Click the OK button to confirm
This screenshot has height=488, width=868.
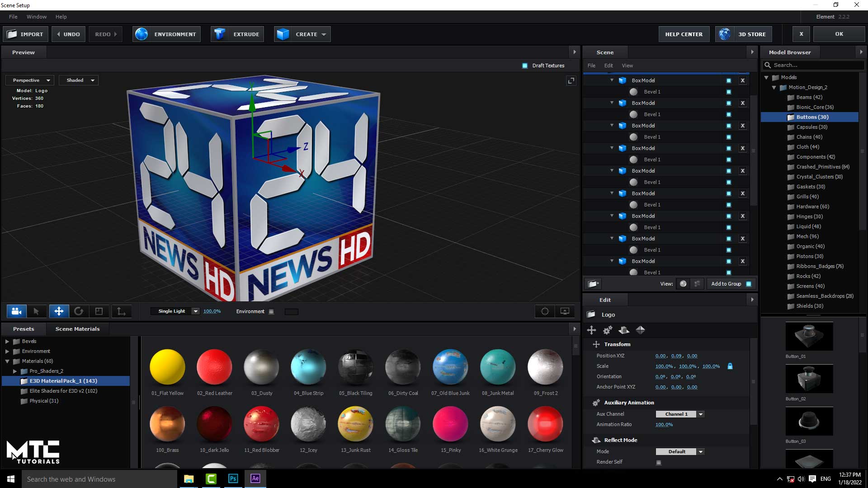click(839, 34)
